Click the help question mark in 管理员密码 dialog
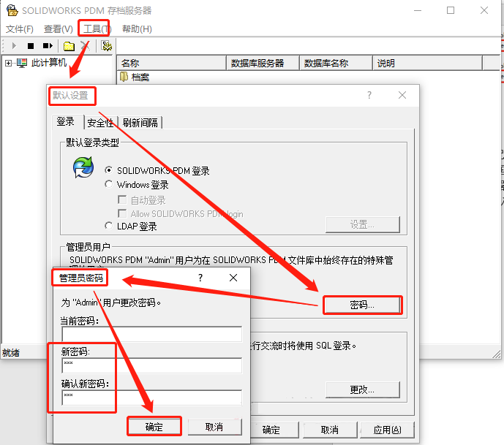This screenshot has width=504, height=445. (200, 278)
